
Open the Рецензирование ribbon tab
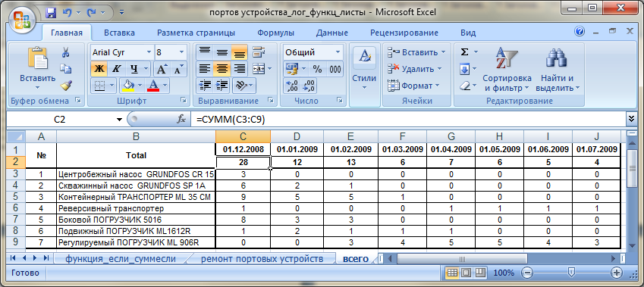coord(404,33)
